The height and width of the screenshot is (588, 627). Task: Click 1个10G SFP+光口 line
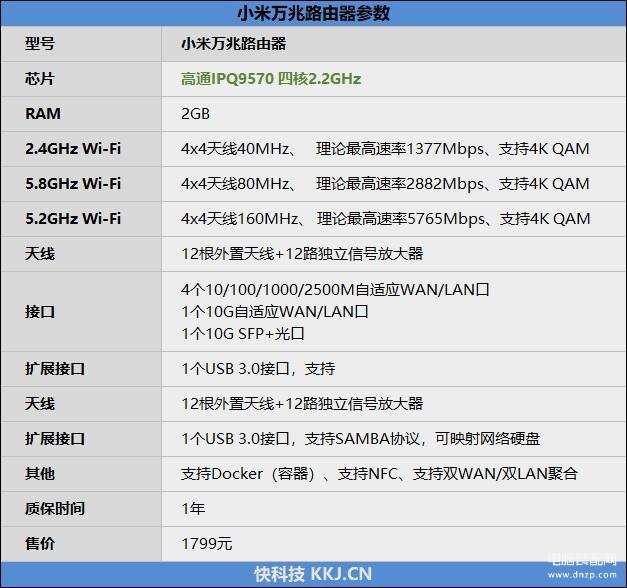coord(243,334)
